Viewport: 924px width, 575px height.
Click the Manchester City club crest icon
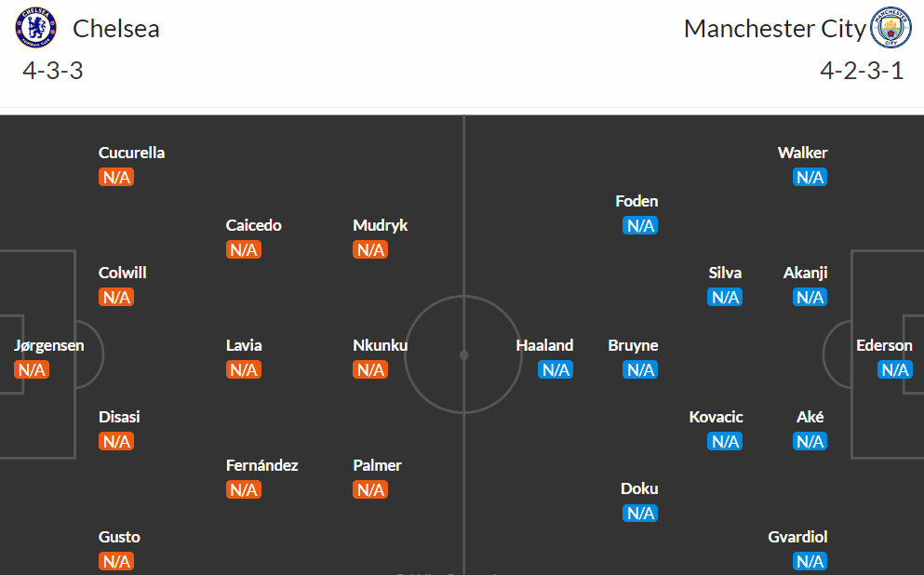891,28
